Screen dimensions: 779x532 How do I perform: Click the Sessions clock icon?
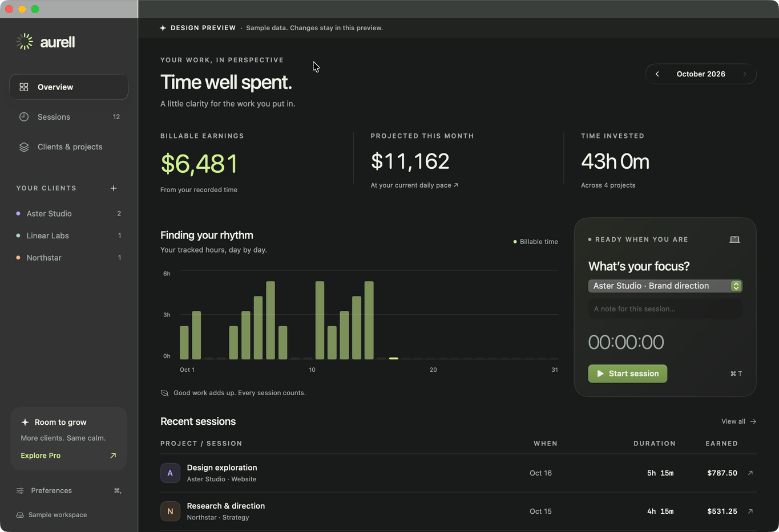click(24, 117)
